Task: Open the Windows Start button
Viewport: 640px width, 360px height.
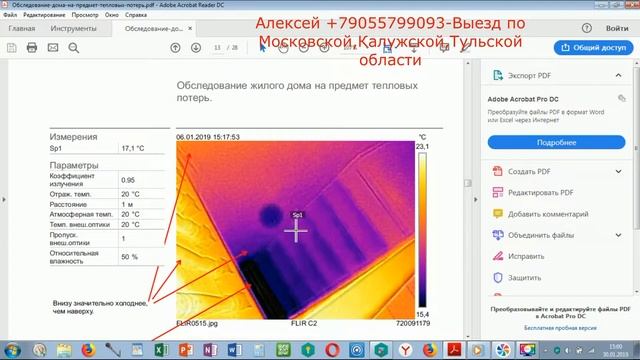Action: (12, 350)
